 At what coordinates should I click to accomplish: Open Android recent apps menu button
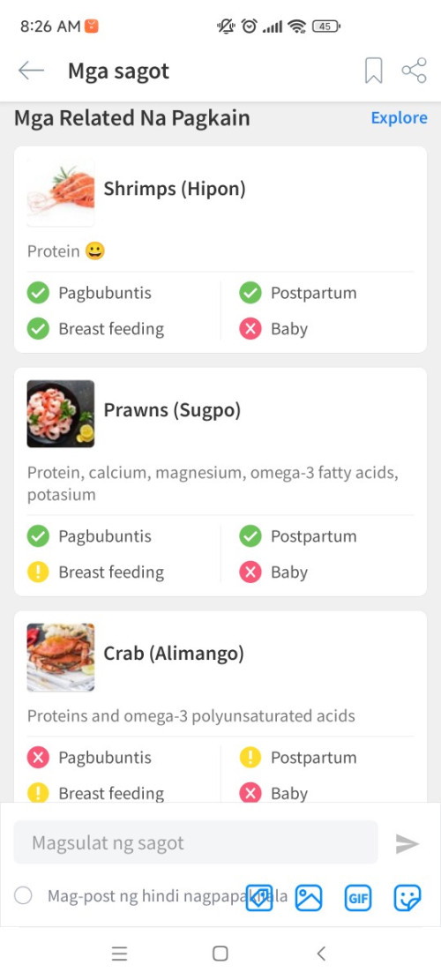(x=119, y=954)
